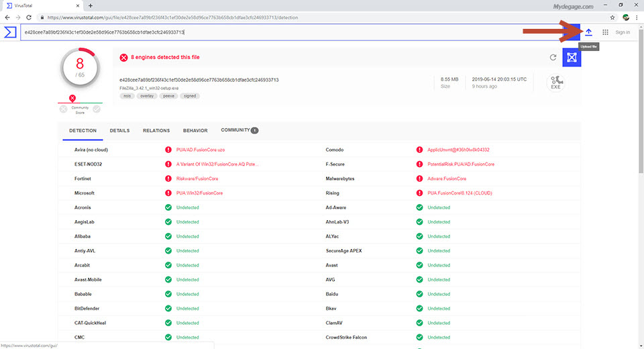Open the Chrome three-dot menu
The width and height of the screenshot is (644, 349).
point(637,17)
